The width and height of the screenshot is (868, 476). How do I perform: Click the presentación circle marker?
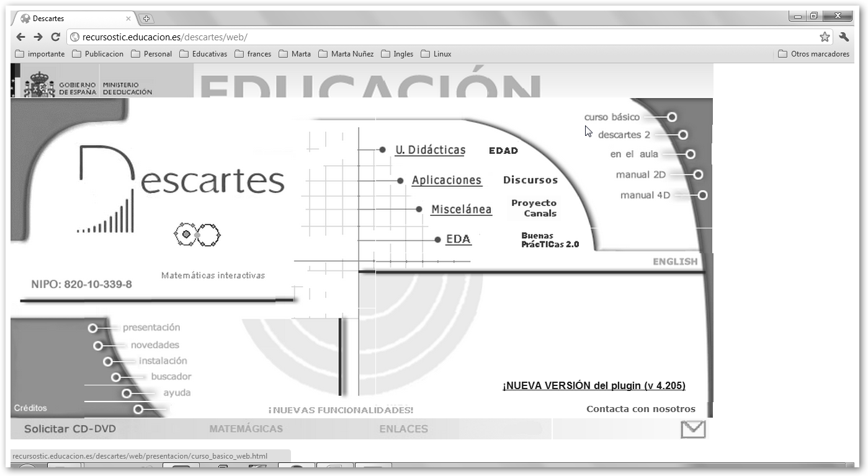click(x=92, y=328)
